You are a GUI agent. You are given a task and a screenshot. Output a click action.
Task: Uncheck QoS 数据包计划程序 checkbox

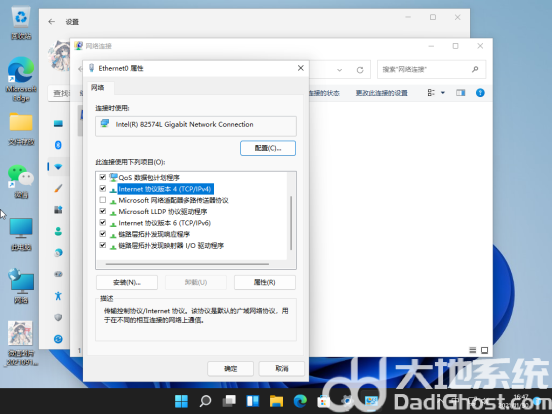[x=103, y=177]
